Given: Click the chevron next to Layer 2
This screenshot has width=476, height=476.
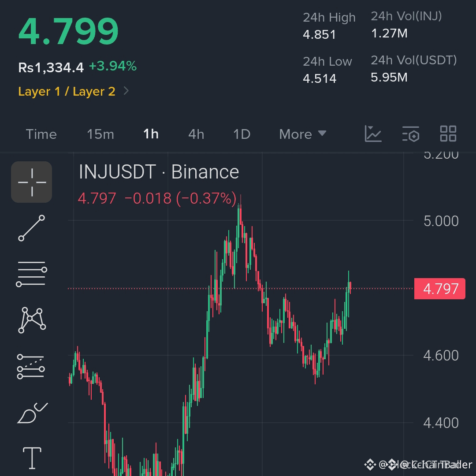Looking at the screenshot, I should tap(126, 91).
